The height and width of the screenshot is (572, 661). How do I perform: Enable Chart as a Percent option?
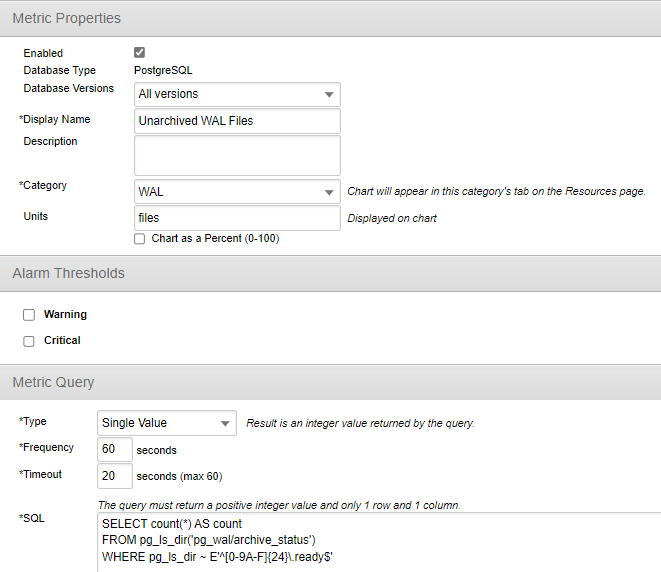point(139,239)
